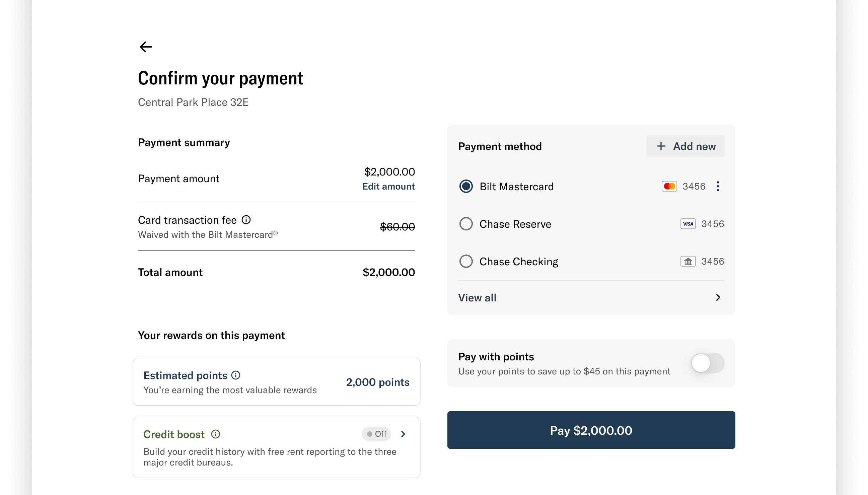Click Add new payment method
Image resolution: width=868 pixels, height=495 pixels.
685,146
